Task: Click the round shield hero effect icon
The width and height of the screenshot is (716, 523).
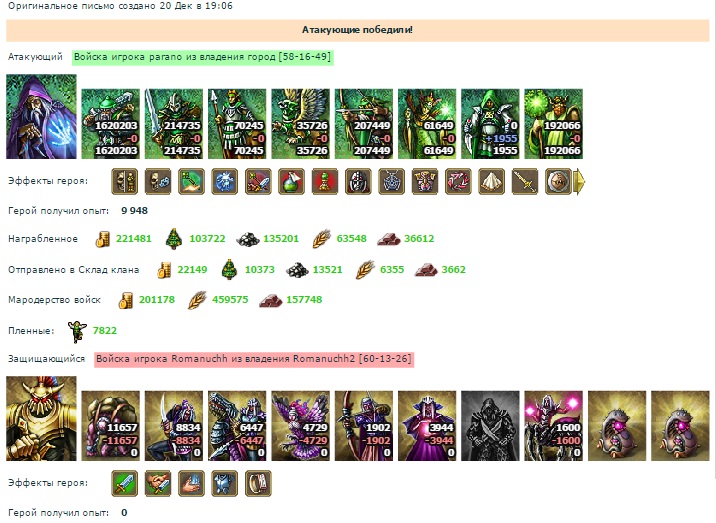Action: (558, 182)
